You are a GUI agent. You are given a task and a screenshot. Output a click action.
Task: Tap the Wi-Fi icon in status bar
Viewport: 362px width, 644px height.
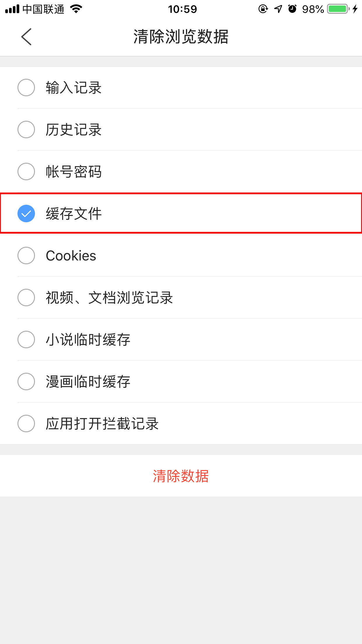pos(76,9)
